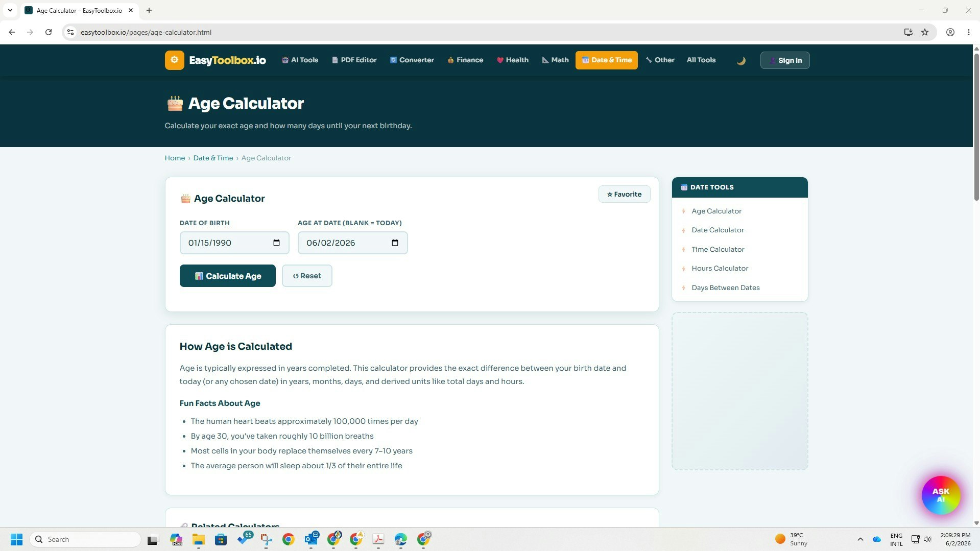This screenshot has height=551, width=980.
Task: Open Outlook from taskbar
Action: coord(311,539)
